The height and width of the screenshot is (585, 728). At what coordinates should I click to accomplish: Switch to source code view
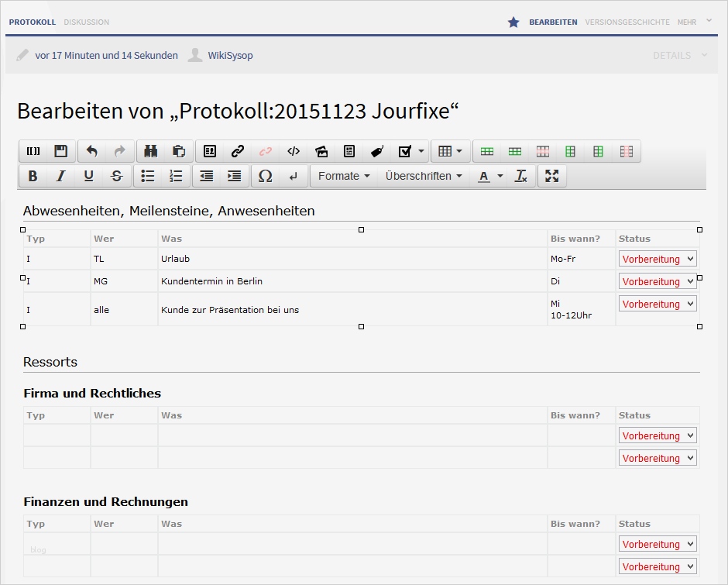293,151
